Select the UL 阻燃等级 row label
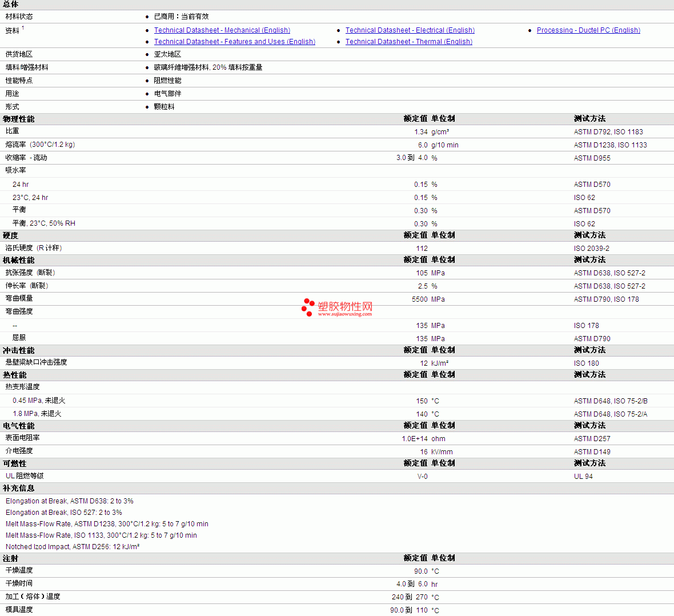The image size is (674, 616). coord(25,476)
